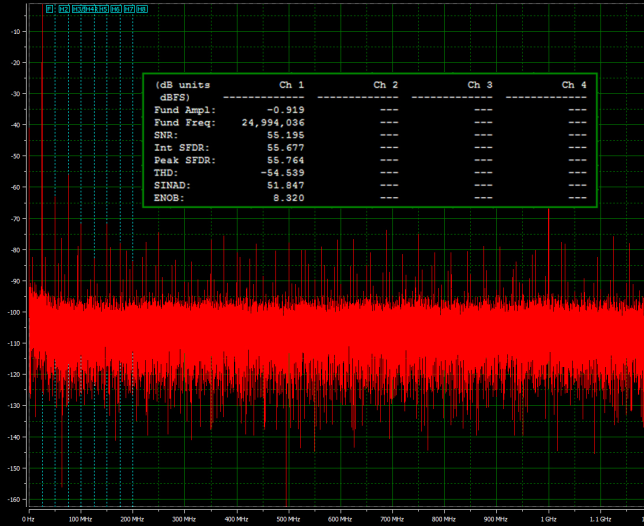Click the 'Int SFDR:' row label
Screen dimensions: 644x526
click(x=182, y=148)
